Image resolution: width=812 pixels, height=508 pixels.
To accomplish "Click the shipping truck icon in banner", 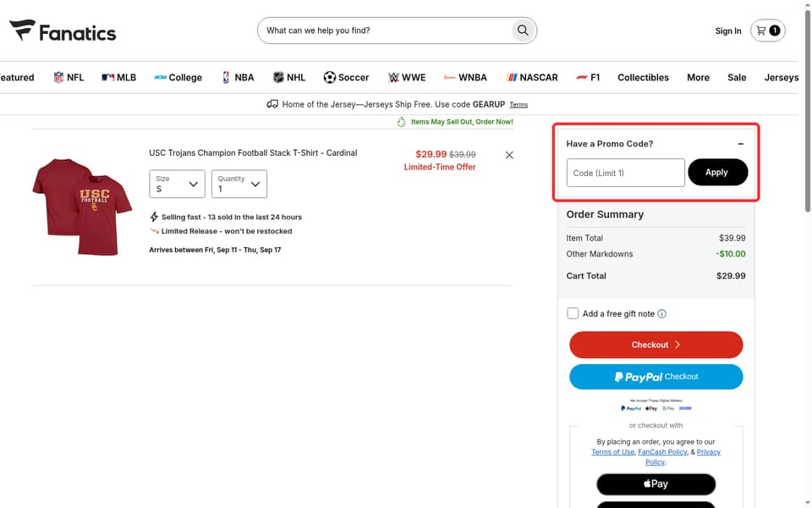I will [x=272, y=104].
